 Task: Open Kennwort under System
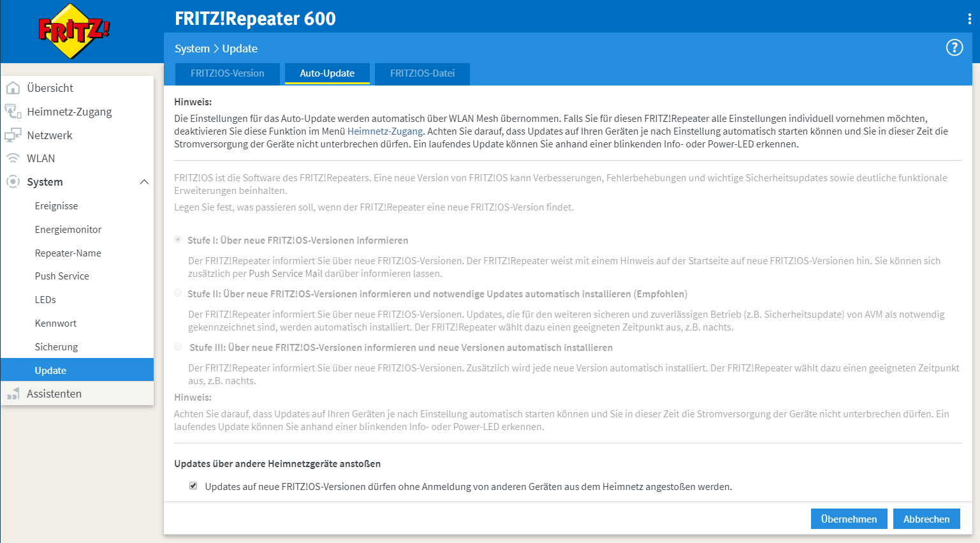(56, 324)
